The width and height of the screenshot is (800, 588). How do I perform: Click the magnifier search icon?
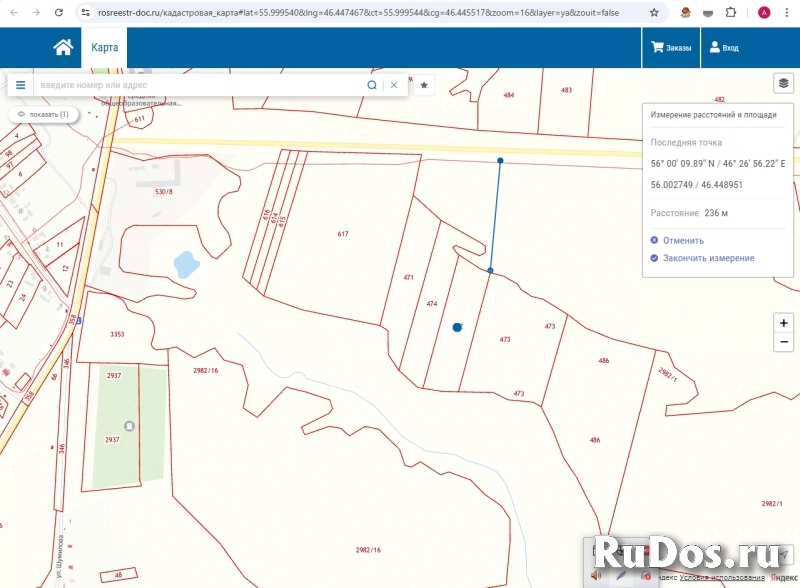pos(372,85)
